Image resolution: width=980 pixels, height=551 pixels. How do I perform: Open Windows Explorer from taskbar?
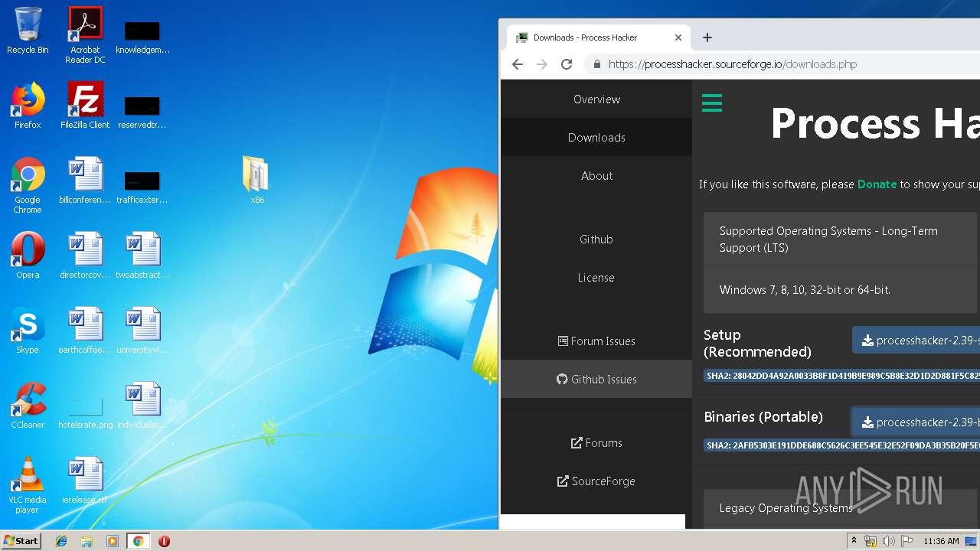click(x=87, y=541)
